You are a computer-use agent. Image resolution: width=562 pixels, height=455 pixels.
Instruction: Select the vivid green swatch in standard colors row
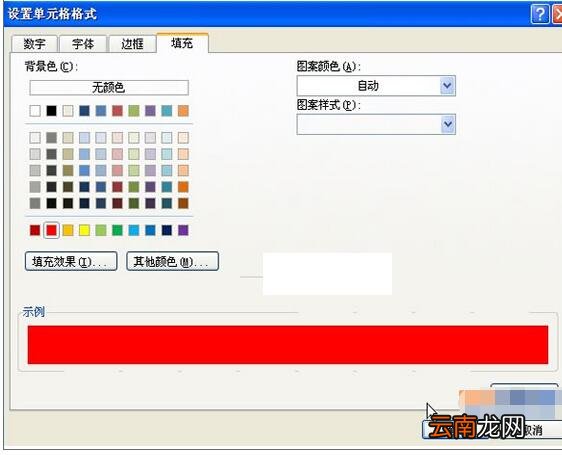coord(117,230)
